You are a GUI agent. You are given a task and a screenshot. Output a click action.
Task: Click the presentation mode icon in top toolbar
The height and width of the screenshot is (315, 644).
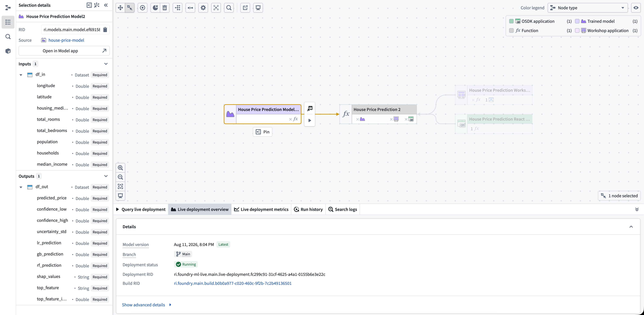pyautogui.click(x=258, y=8)
